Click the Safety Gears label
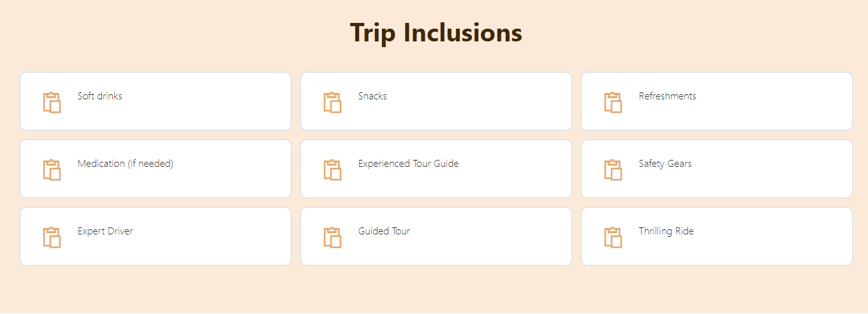The width and height of the screenshot is (868, 314). pos(665,164)
